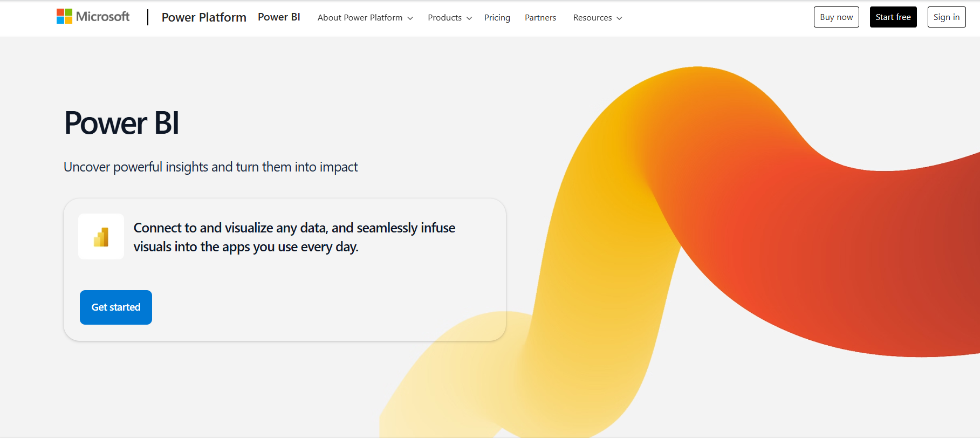This screenshot has height=439, width=980.
Task: Click the black Start free button
Action: point(893,17)
